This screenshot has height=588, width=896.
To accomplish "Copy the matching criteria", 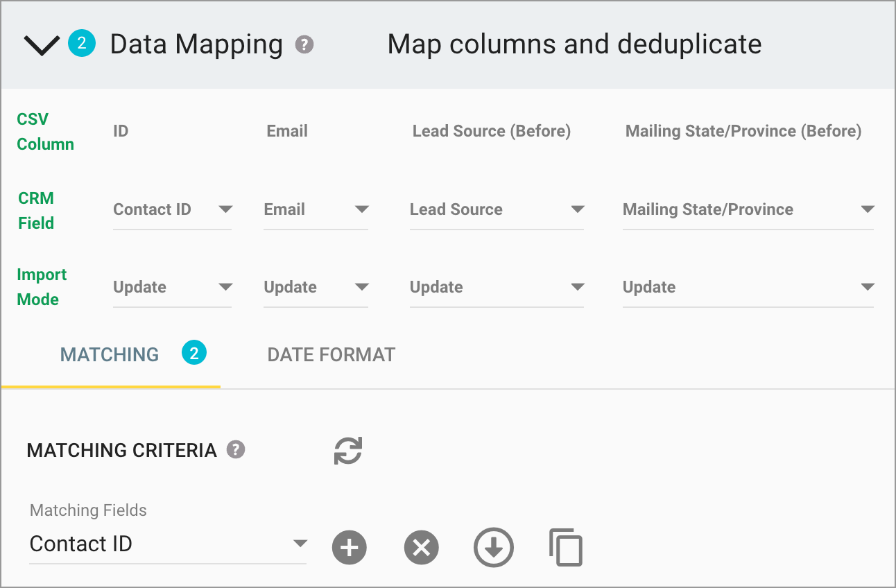I will (565, 547).
